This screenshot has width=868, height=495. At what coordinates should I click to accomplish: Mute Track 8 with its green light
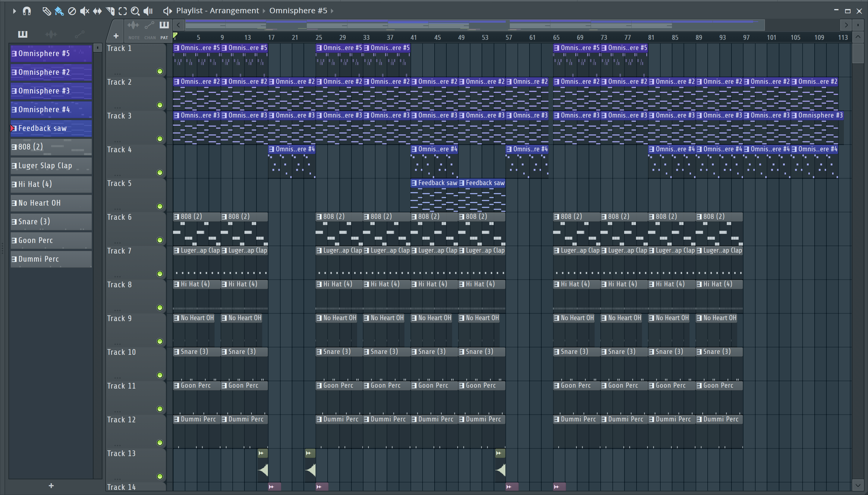click(x=160, y=308)
